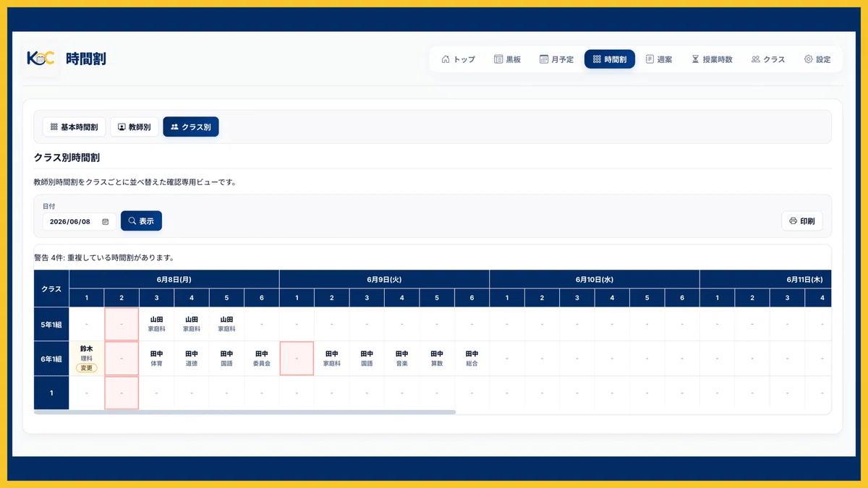Switch to the 基本時間割 tab
The width and height of the screenshot is (868, 488).
coord(74,127)
